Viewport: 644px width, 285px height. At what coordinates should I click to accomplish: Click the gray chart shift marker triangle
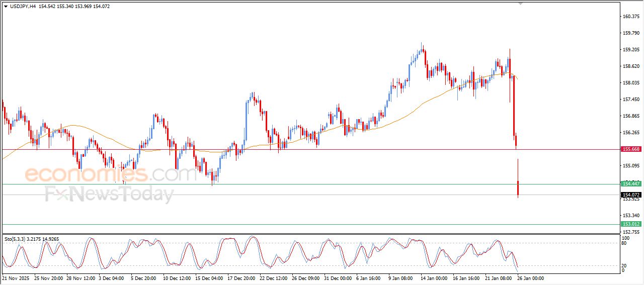520,4
